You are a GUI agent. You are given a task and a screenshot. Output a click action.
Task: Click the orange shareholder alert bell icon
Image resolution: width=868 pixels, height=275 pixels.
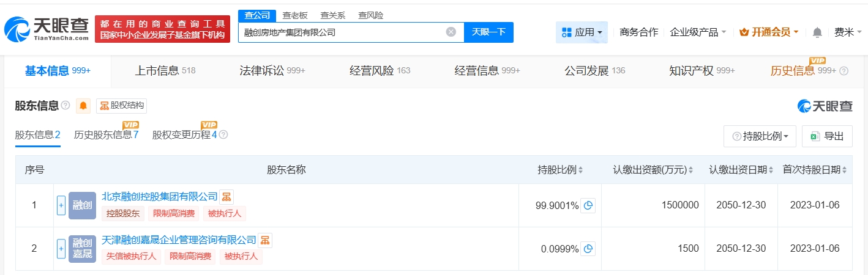83,106
